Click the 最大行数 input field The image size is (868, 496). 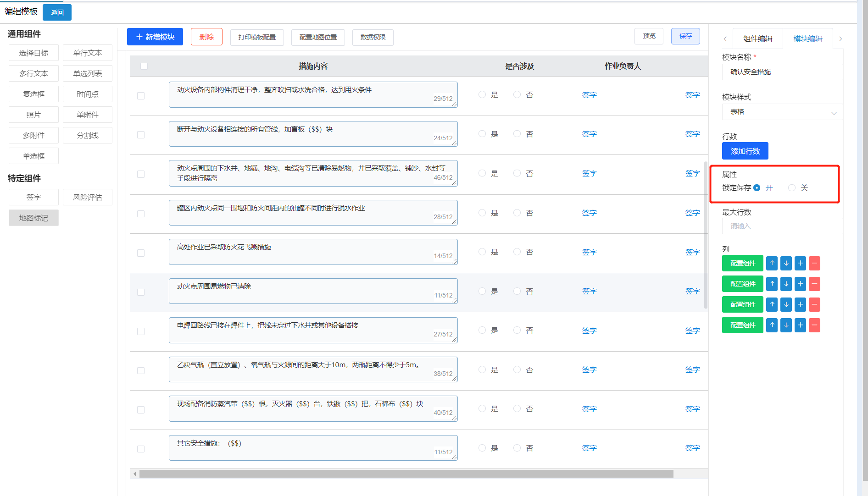tap(783, 226)
